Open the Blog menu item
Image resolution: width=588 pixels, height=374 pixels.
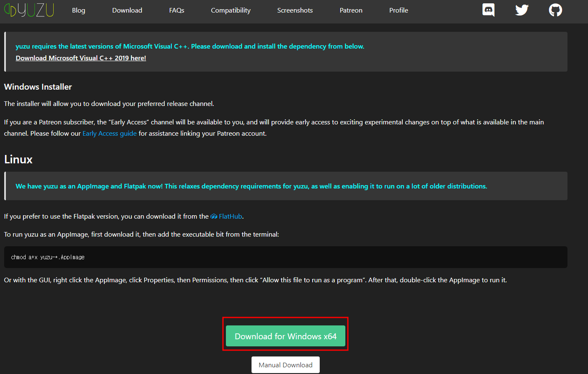coord(78,10)
